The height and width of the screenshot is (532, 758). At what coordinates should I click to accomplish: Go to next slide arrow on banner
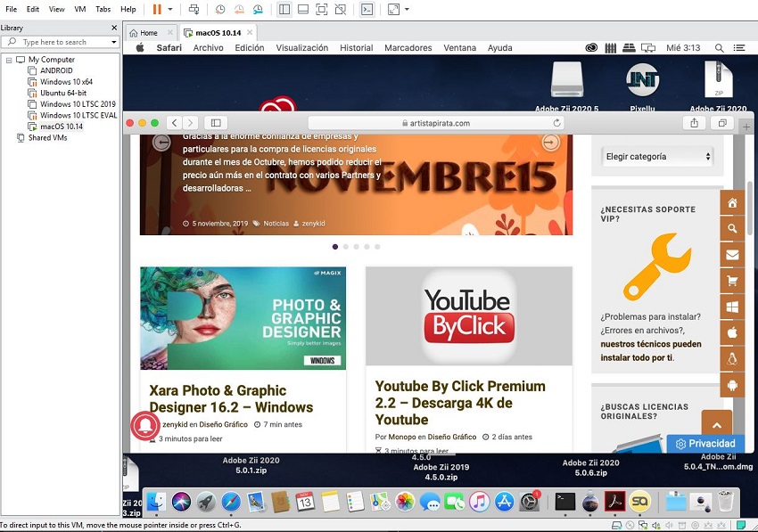click(550, 142)
